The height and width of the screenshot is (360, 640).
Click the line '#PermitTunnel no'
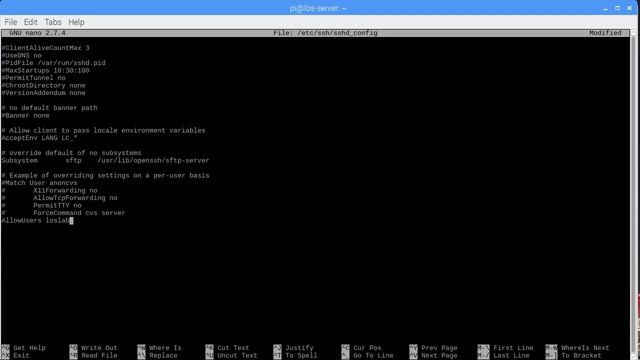33,78
